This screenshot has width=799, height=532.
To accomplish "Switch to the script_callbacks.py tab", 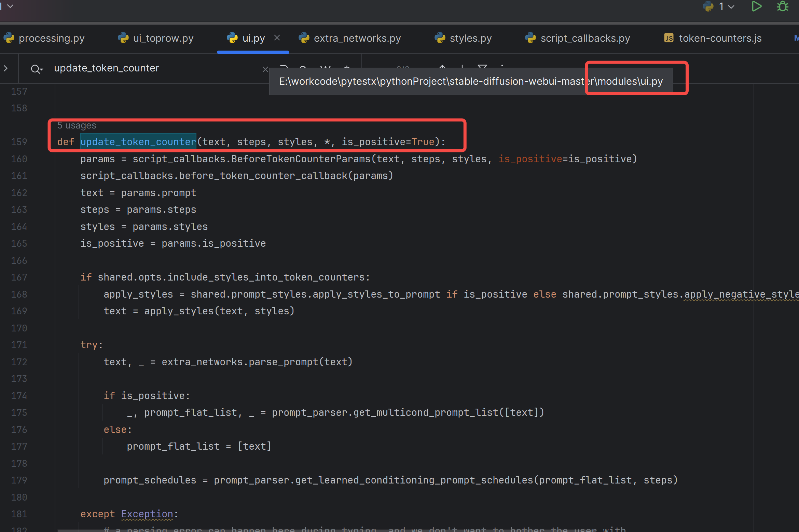I will [x=578, y=38].
